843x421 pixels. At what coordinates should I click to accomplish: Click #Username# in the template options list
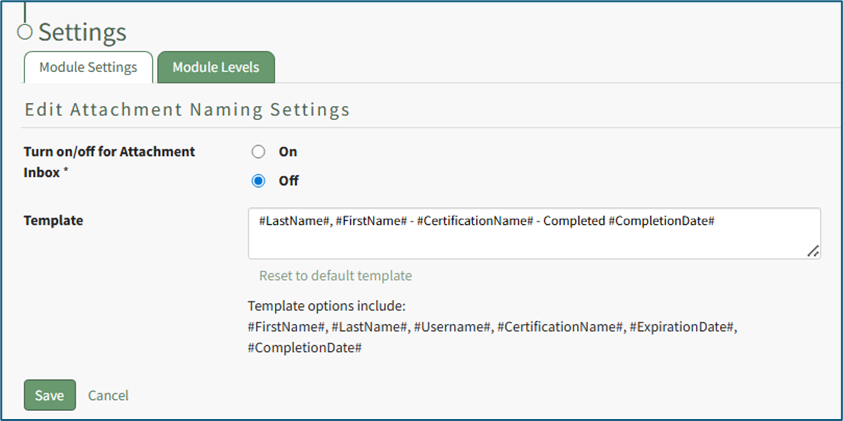click(x=451, y=326)
